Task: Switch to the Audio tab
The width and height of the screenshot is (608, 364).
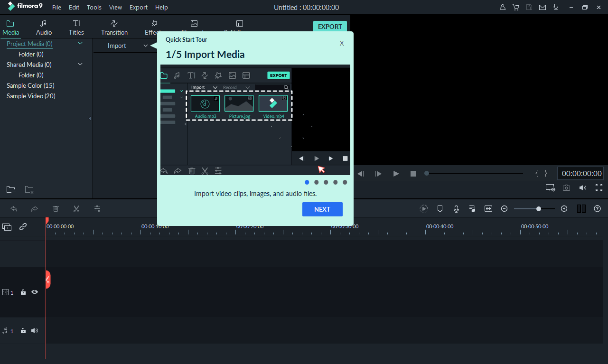Action: (x=44, y=27)
